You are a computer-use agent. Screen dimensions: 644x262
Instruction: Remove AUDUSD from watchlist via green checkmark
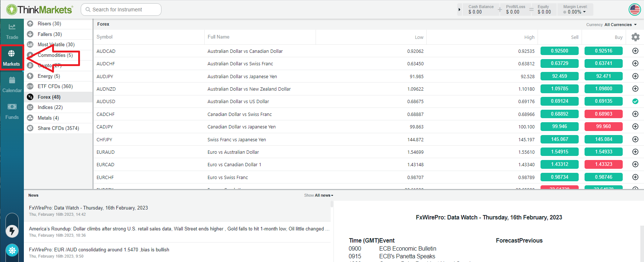tap(635, 101)
